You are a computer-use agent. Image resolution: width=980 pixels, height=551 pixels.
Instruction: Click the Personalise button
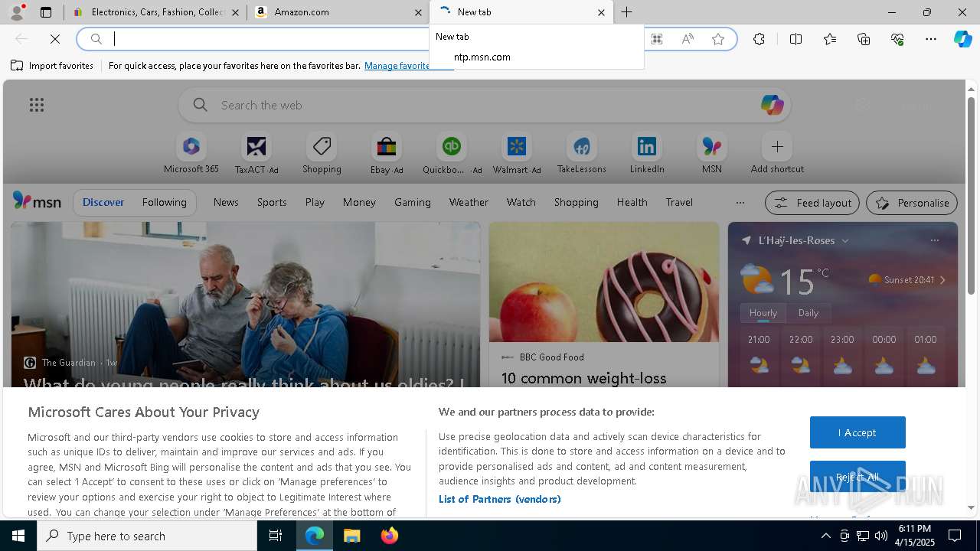(912, 203)
